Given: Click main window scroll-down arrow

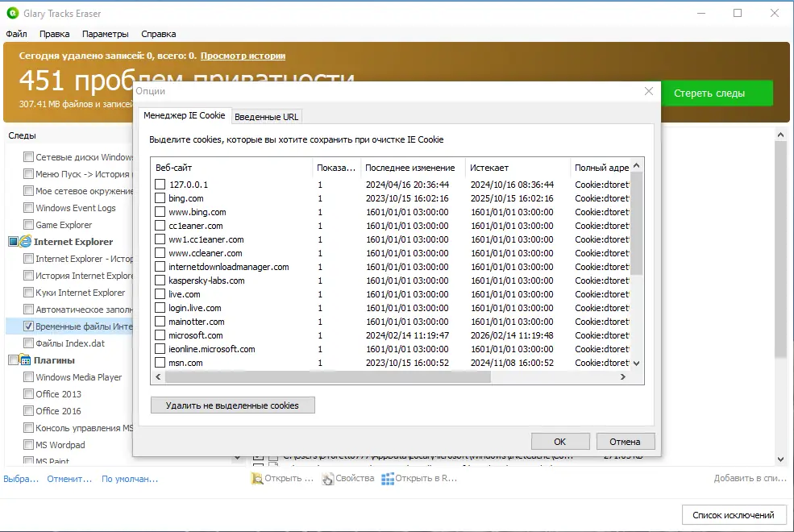Looking at the screenshot, I should [780, 459].
